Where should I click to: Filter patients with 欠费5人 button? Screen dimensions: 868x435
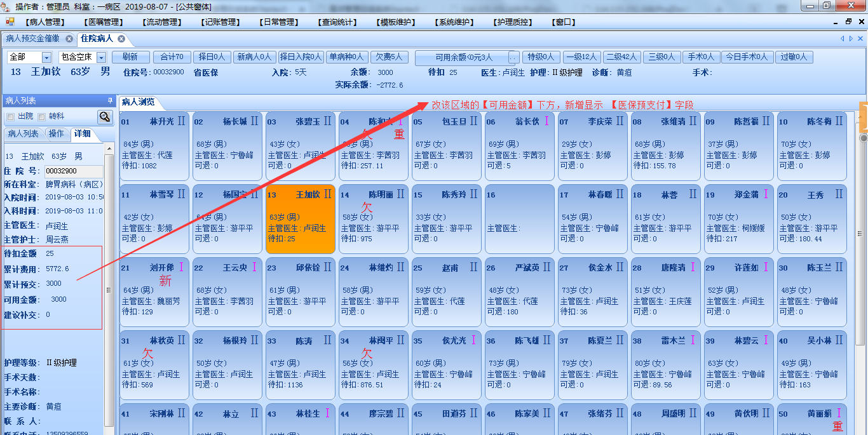click(x=388, y=57)
